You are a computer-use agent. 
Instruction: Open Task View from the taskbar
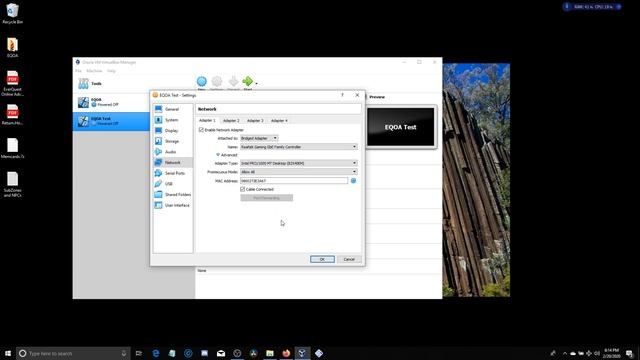coord(139,353)
